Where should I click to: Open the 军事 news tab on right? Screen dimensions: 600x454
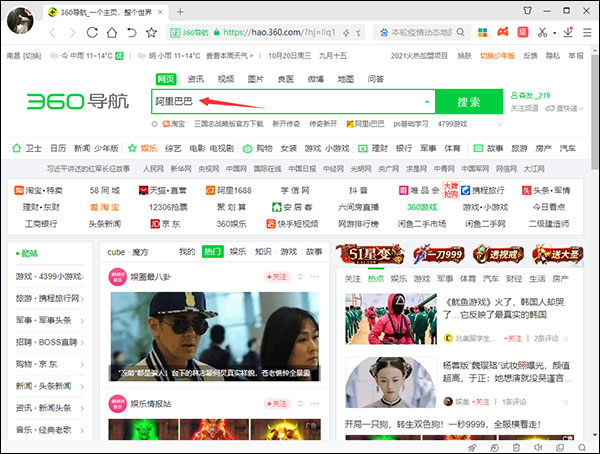[x=445, y=279]
